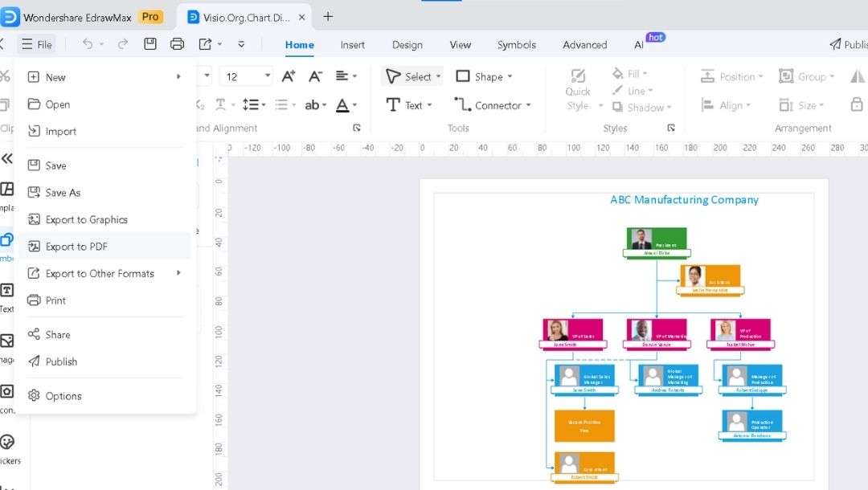
Task: Click the Decrease Font Size icon
Action: pyautogui.click(x=315, y=76)
